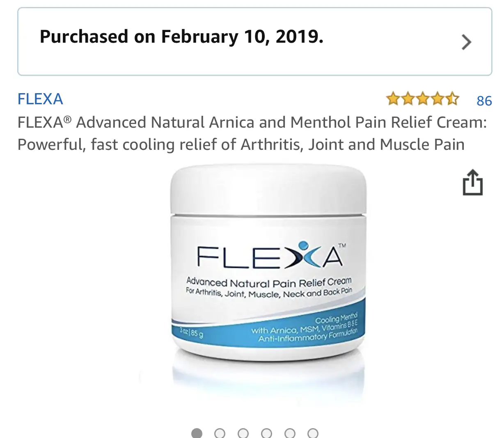
Task: Click the '3 oz | 85 g' jar label
Action: click(191, 333)
